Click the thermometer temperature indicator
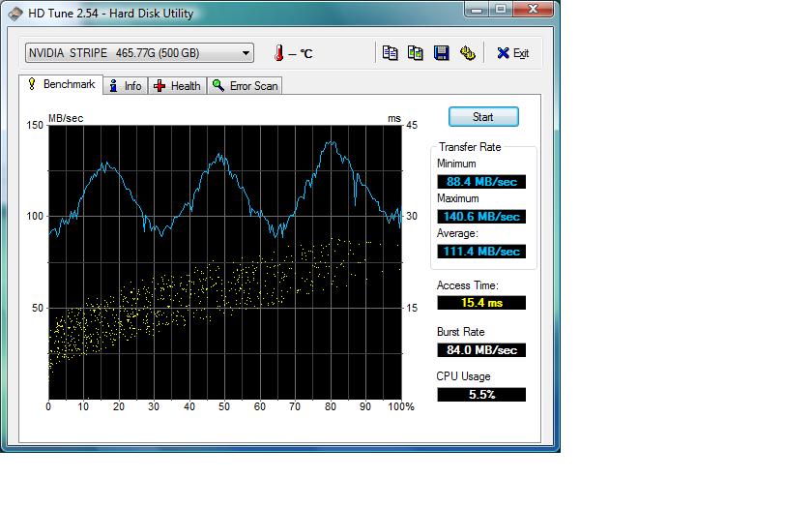The image size is (812, 508). pos(279,53)
